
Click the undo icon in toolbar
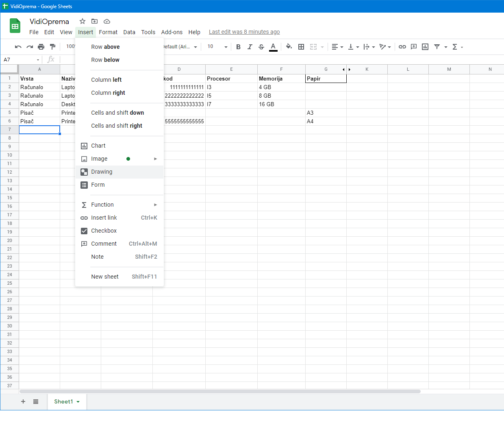tap(18, 47)
